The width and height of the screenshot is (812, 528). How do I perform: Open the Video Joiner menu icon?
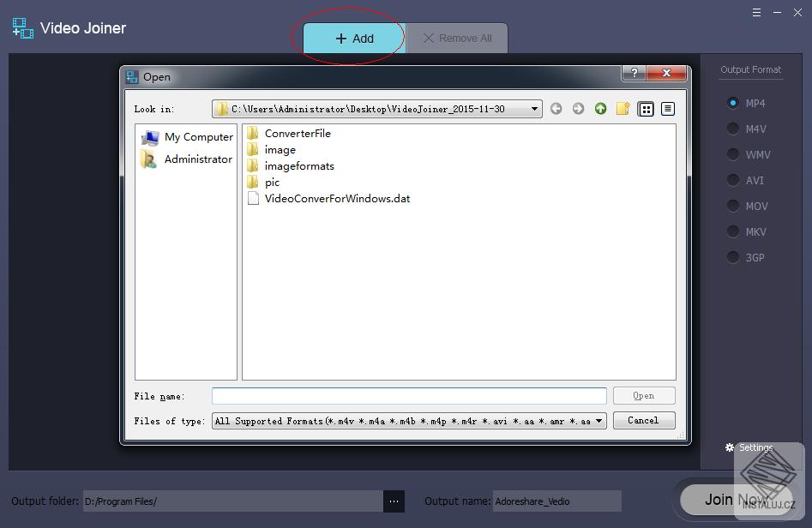pyautogui.click(x=756, y=12)
